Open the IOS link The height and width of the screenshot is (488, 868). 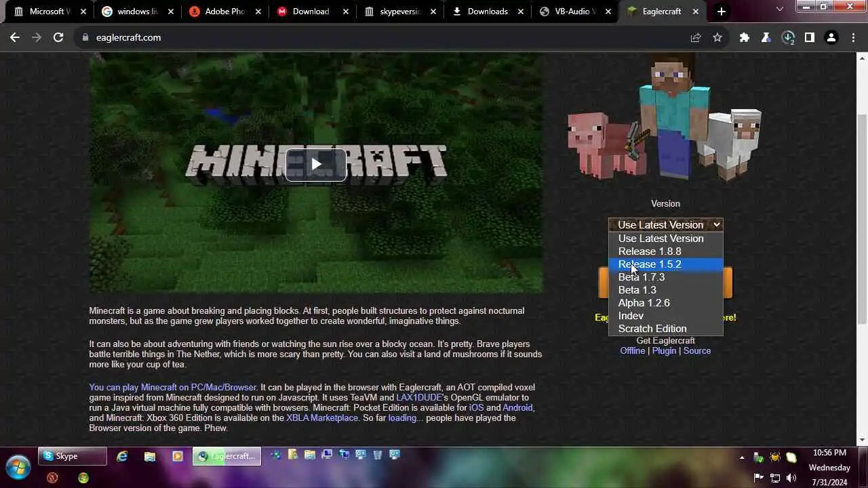click(x=477, y=408)
